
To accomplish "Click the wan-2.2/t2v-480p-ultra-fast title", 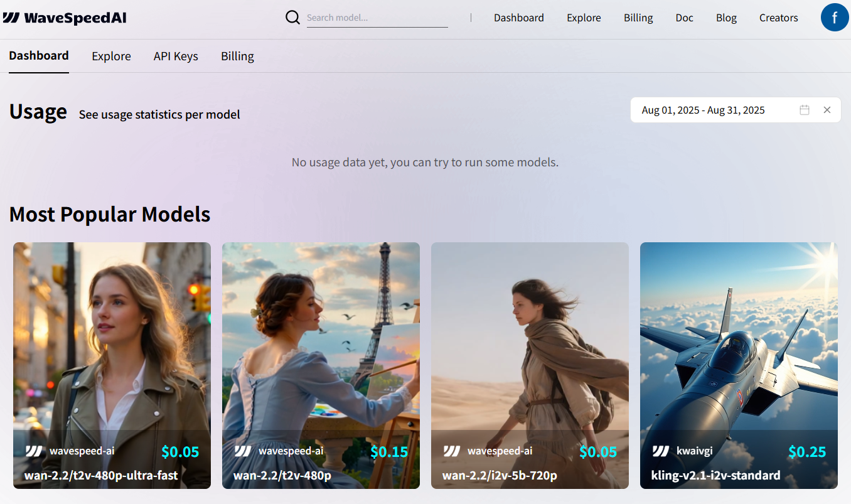I will [101, 475].
